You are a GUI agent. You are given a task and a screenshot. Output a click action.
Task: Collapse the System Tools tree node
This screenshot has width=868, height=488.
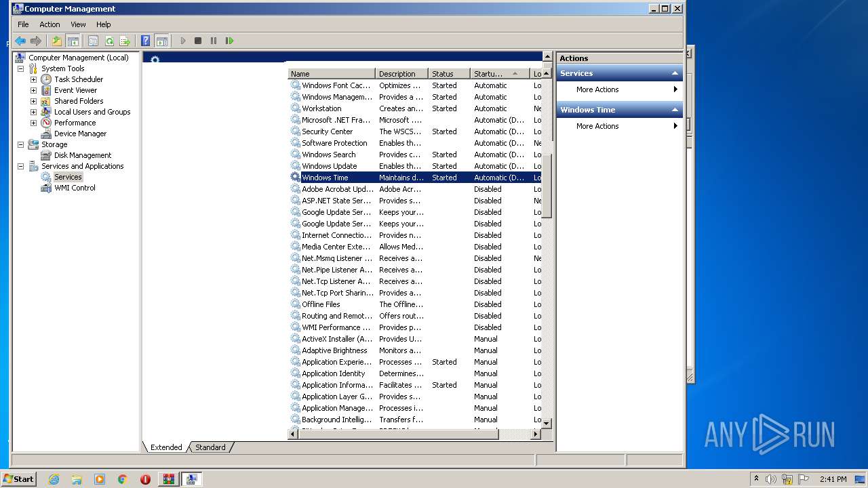pos(20,68)
